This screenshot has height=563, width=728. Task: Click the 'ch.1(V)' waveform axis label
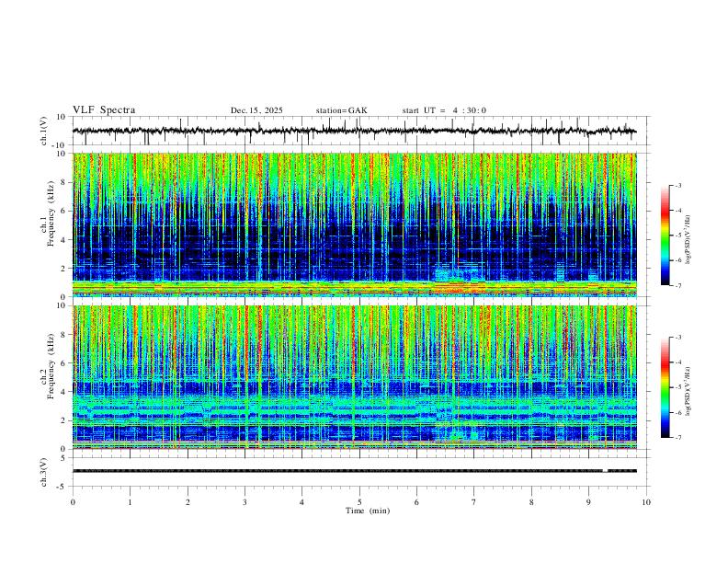(44, 131)
